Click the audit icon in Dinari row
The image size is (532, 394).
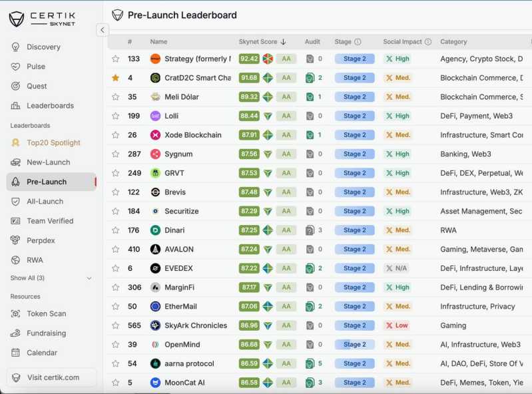click(x=310, y=230)
